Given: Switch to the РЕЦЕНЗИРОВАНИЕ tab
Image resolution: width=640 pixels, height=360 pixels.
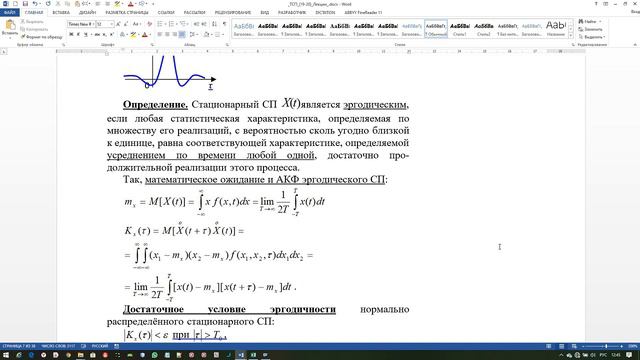Looking at the screenshot, I should click(x=233, y=13).
